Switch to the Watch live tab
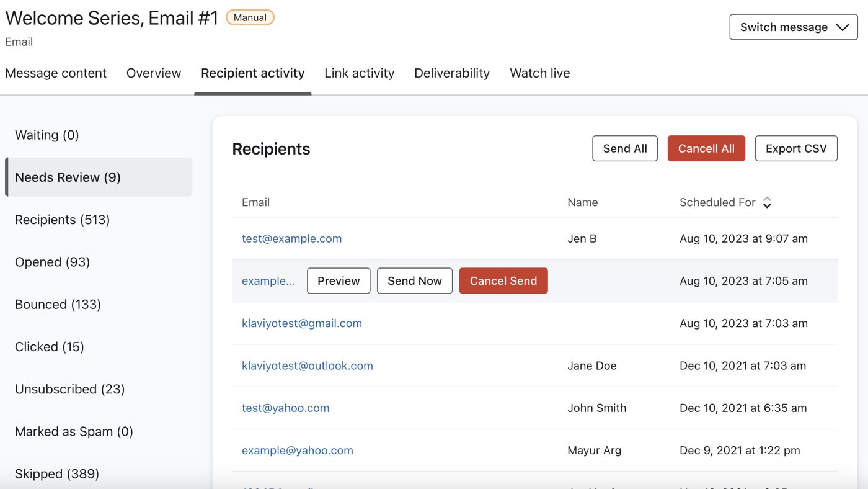 (539, 73)
